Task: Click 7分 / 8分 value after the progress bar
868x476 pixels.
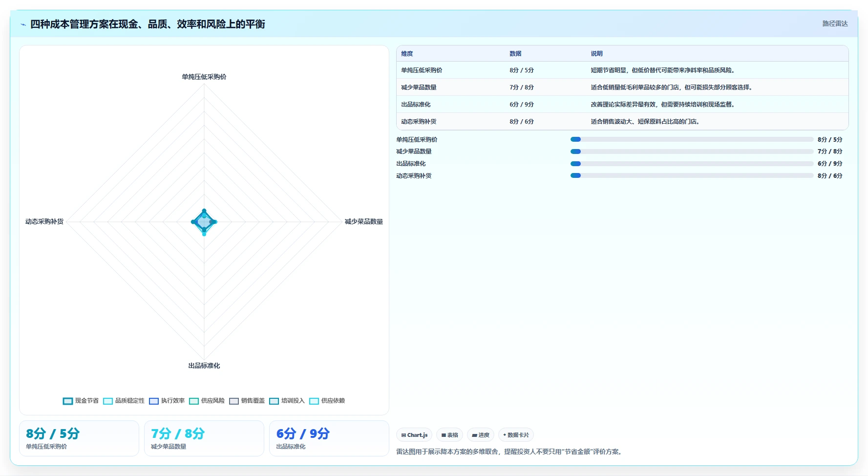Action: [x=830, y=151]
